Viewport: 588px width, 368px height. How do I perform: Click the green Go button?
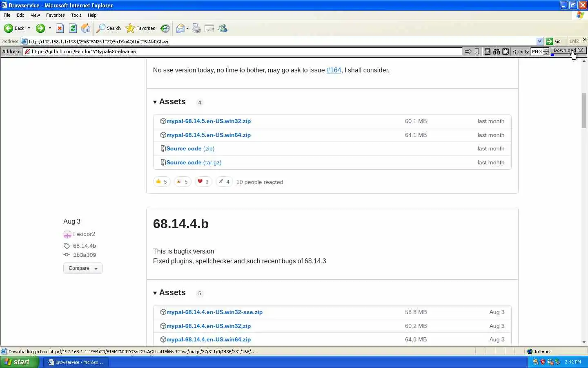[554, 41]
